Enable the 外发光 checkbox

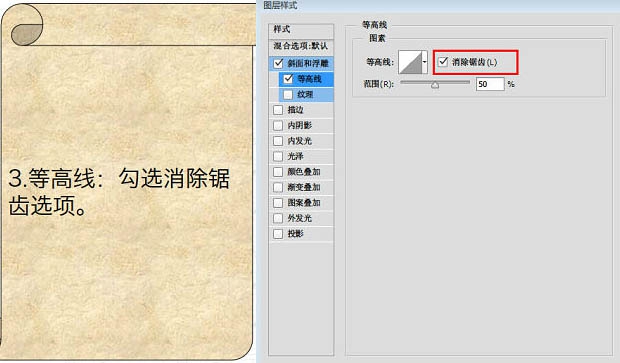coord(278,218)
